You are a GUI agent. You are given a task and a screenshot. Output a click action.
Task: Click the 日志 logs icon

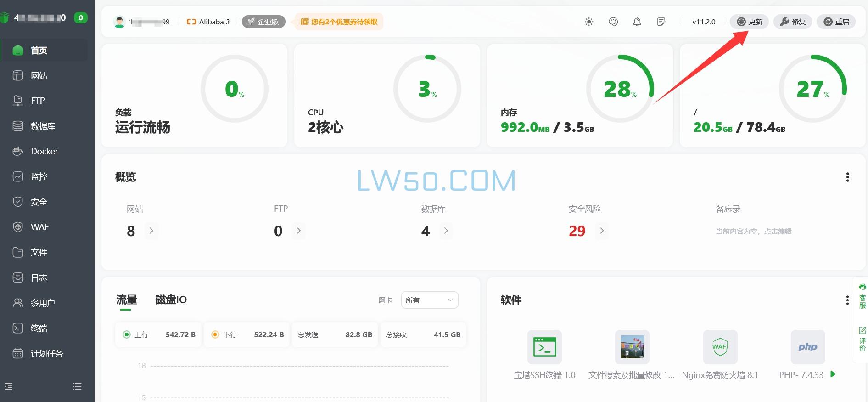pos(18,277)
